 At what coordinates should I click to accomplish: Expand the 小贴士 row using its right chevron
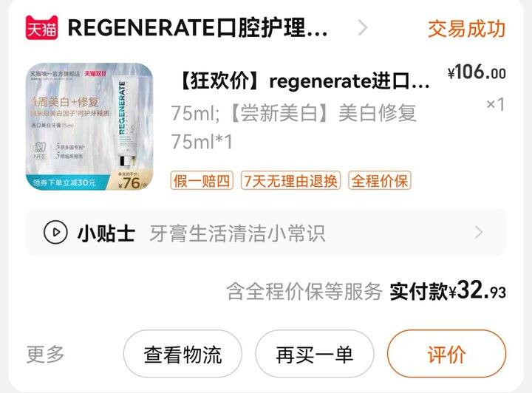point(478,233)
